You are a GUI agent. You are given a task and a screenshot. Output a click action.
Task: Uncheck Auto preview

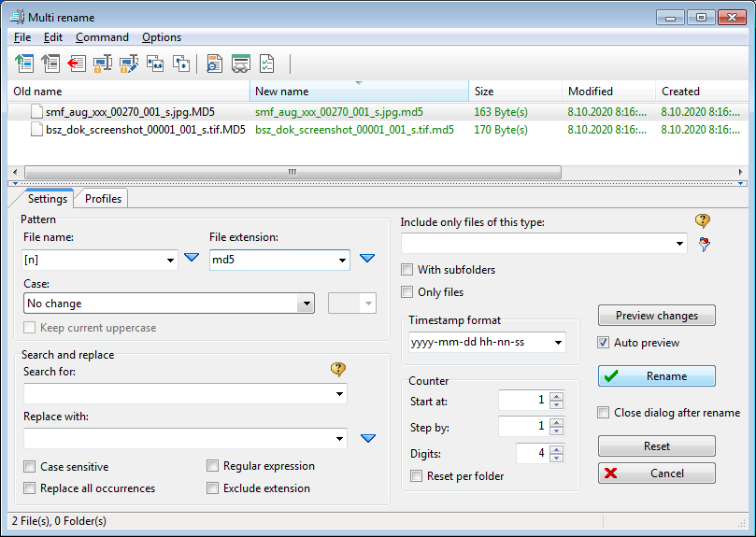click(603, 343)
